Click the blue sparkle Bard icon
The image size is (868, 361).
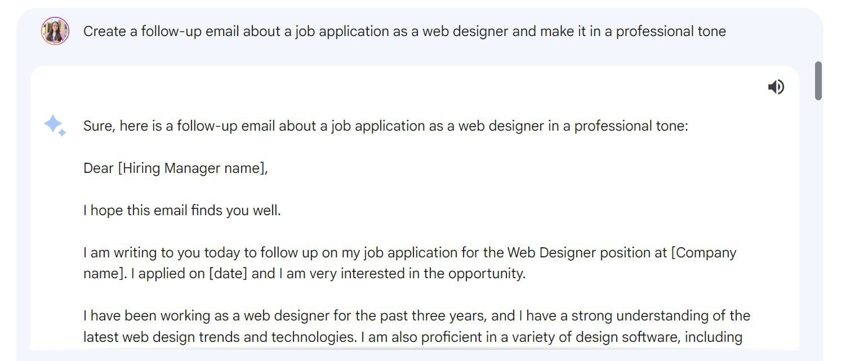point(55,125)
